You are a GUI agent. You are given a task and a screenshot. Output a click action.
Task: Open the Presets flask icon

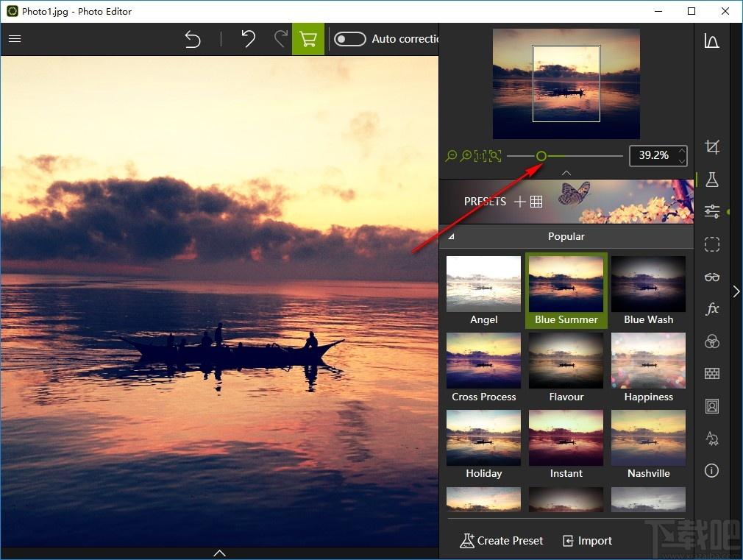(711, 180)
